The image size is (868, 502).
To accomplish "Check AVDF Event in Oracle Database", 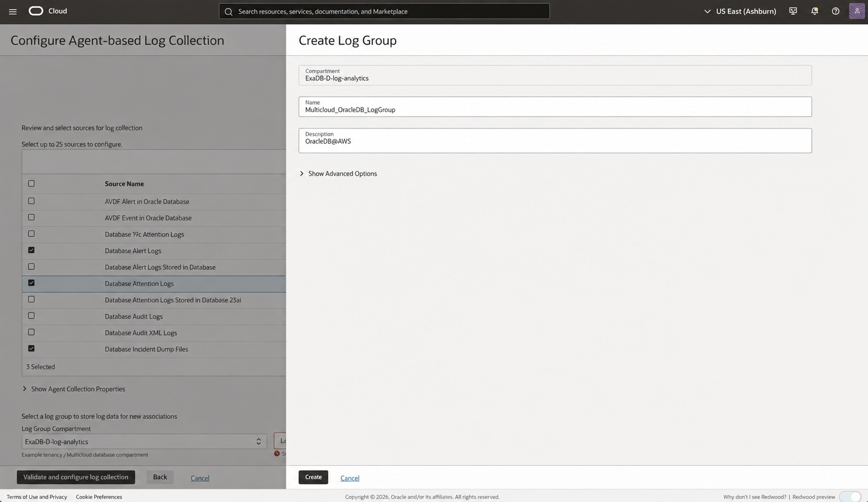I will tap(31, 217).
